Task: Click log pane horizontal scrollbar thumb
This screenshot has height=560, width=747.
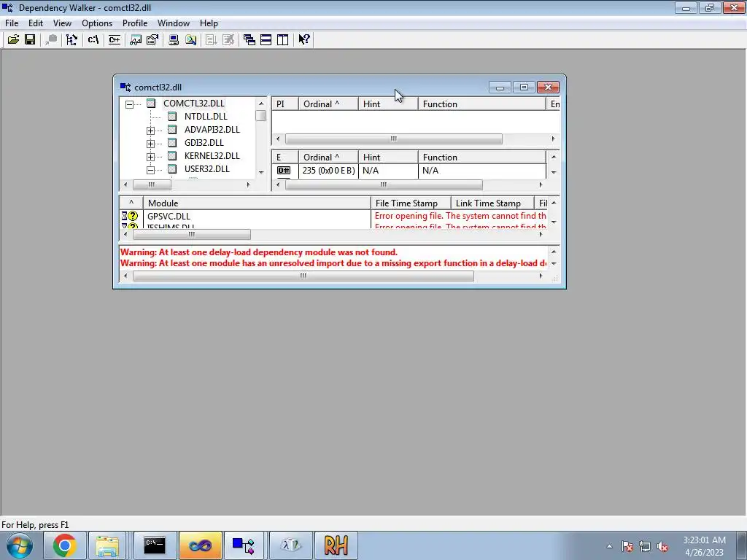Action: click(x=303, y=276)
